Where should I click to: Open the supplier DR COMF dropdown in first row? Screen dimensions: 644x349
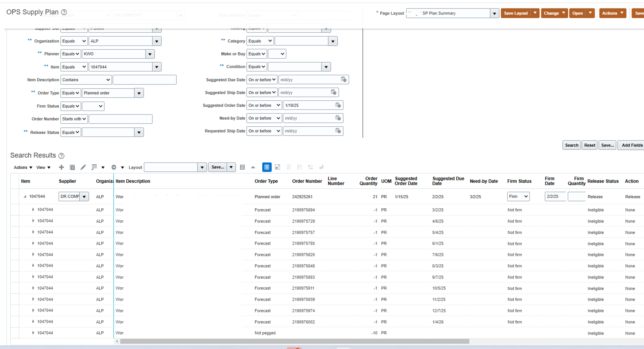[x=84, y=197]
